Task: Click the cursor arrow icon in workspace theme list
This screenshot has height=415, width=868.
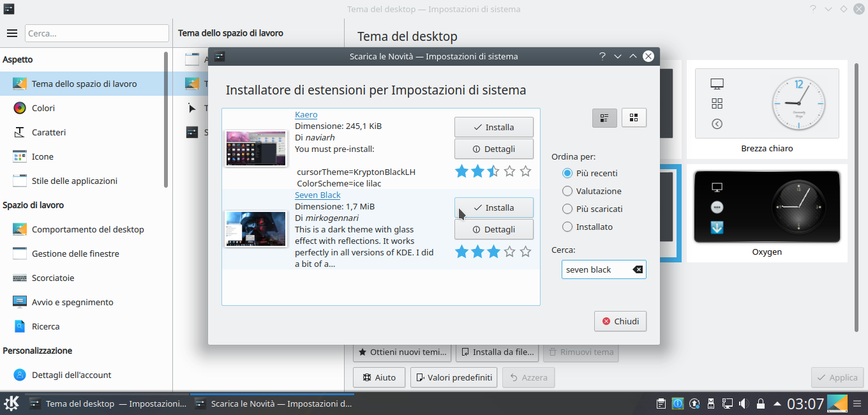Action: [192, 108]
